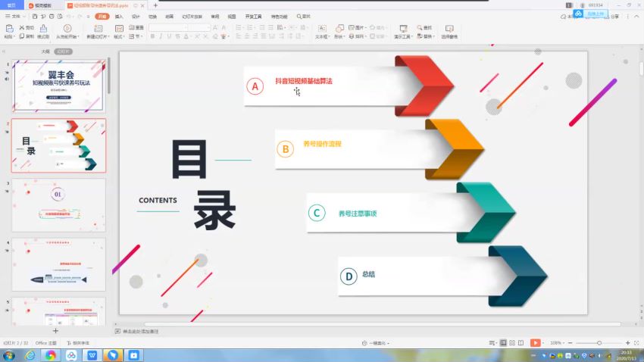Collapse the ribbon with the chevron
644x362 pixels.
(636, 17)
